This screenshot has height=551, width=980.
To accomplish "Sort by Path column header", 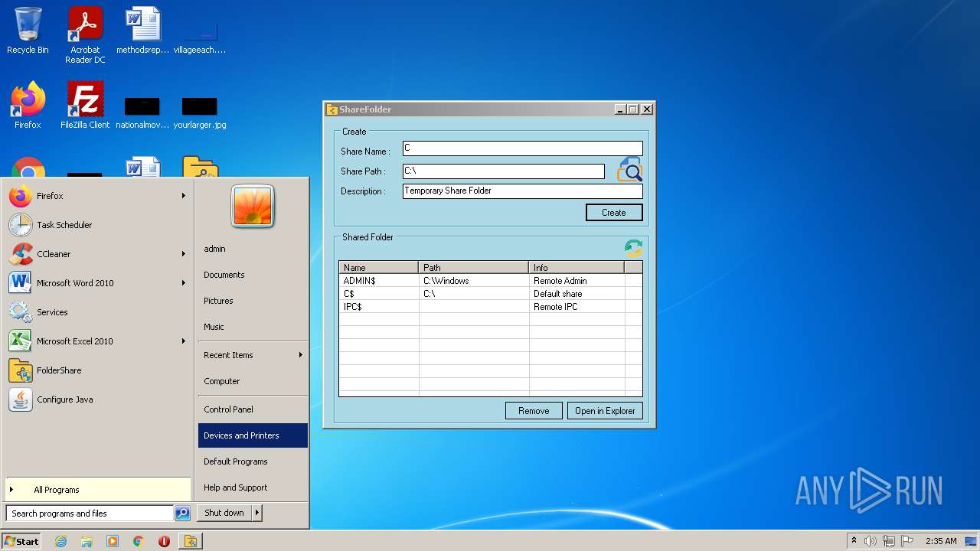I will pos(474,268).
